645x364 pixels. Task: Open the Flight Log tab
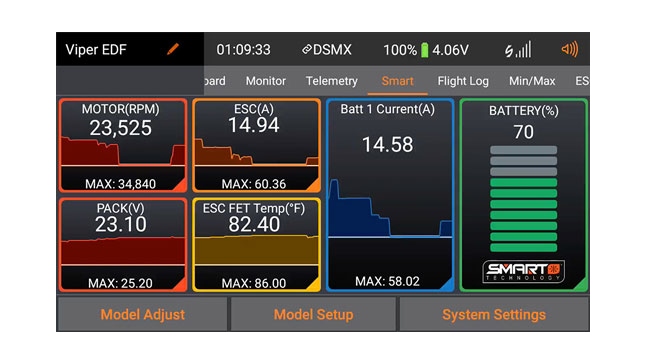coord(463,81)
